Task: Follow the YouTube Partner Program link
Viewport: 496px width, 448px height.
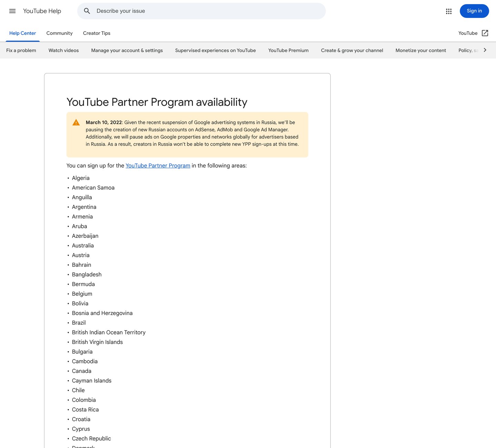Action: coord(158,165)
